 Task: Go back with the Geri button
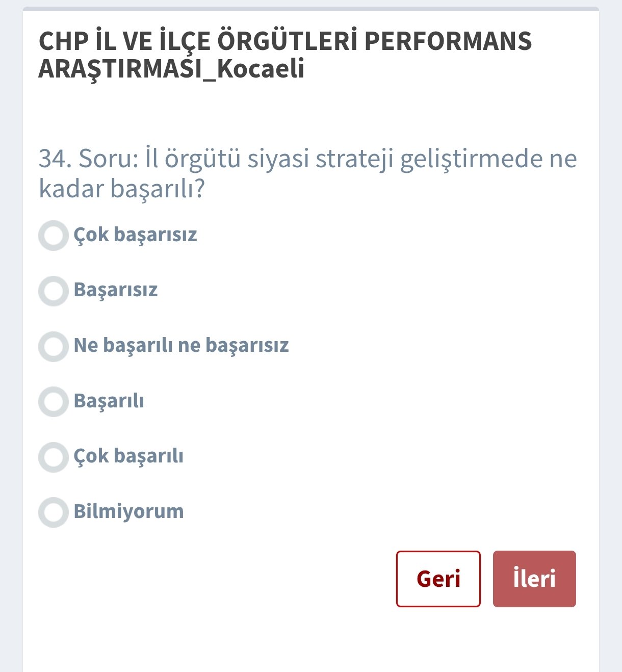[x=438, y=579]
